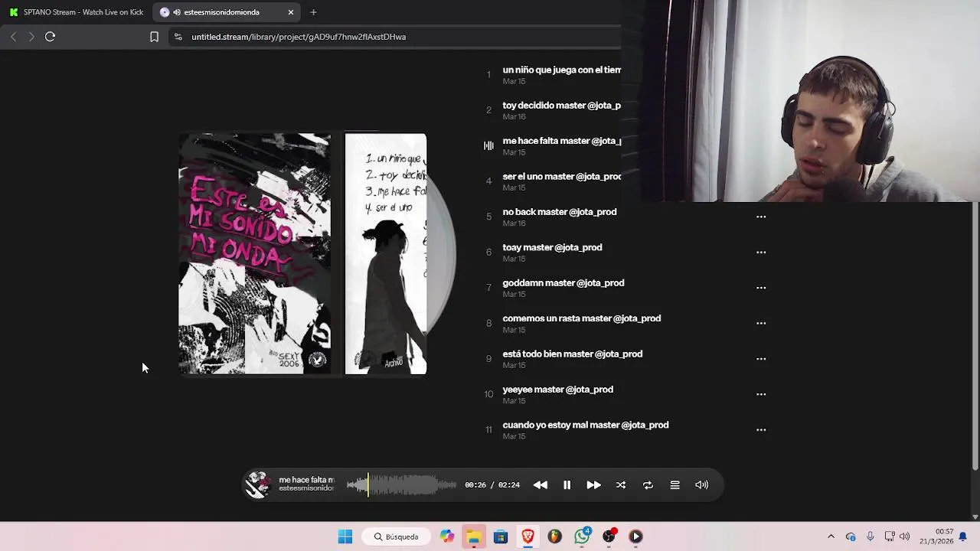Show hidden system tray icons
This screenshot has height=551, width=980.
pyautogui.click(x=831, y=536)
